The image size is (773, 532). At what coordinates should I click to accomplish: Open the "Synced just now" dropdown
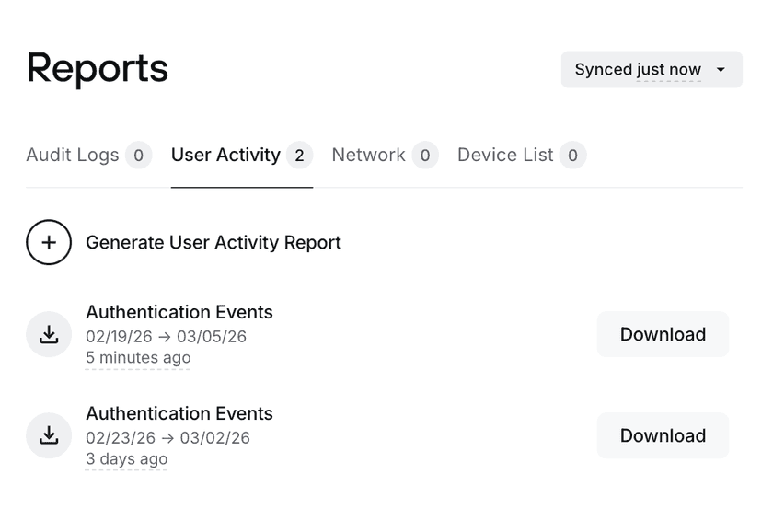(x=651, y=70)
